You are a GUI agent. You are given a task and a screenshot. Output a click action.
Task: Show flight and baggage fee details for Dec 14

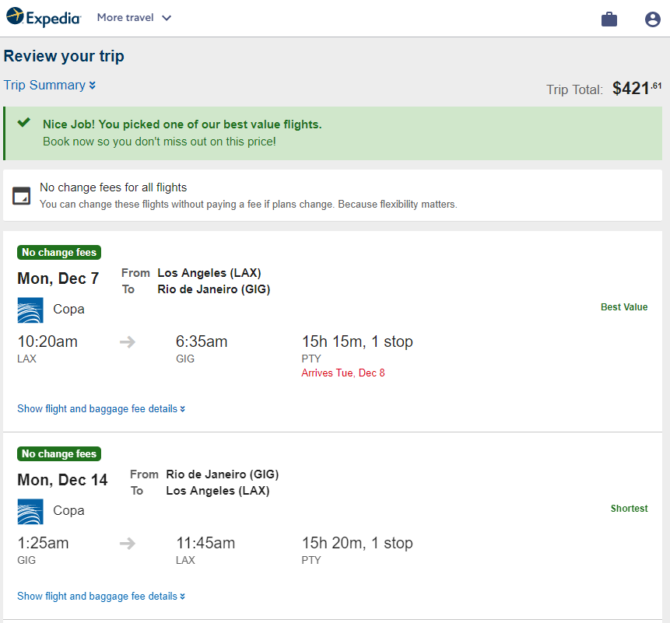point(101,596)
